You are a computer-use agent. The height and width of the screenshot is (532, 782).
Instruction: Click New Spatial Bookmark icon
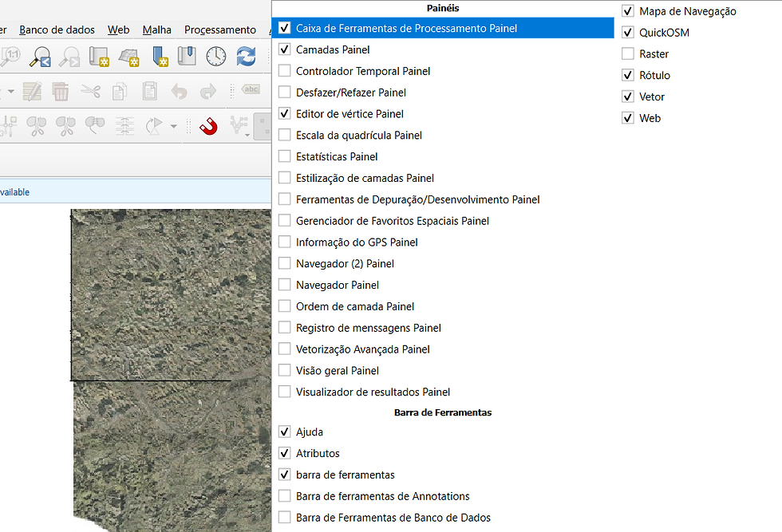(x=160, y=57)
